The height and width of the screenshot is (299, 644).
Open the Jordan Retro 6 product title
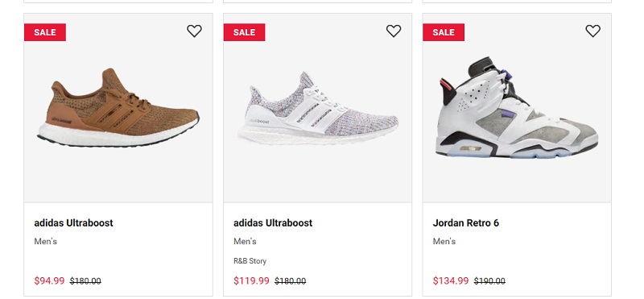click(466, 223)
